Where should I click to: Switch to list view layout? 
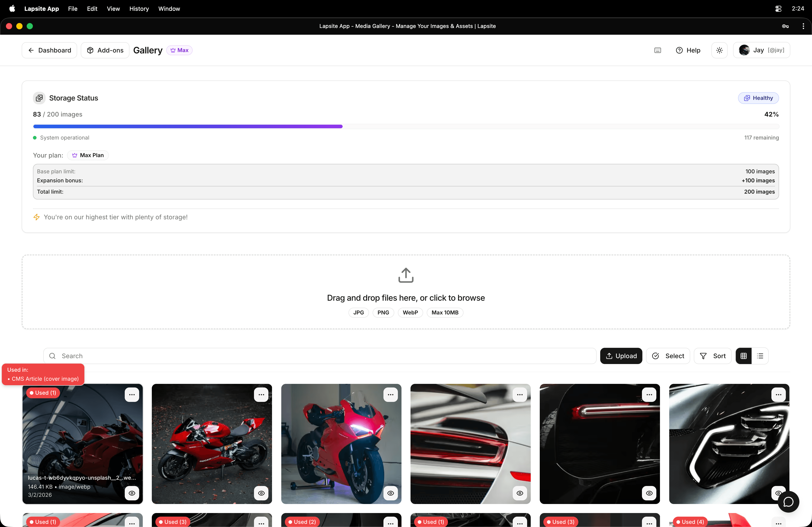760,356
